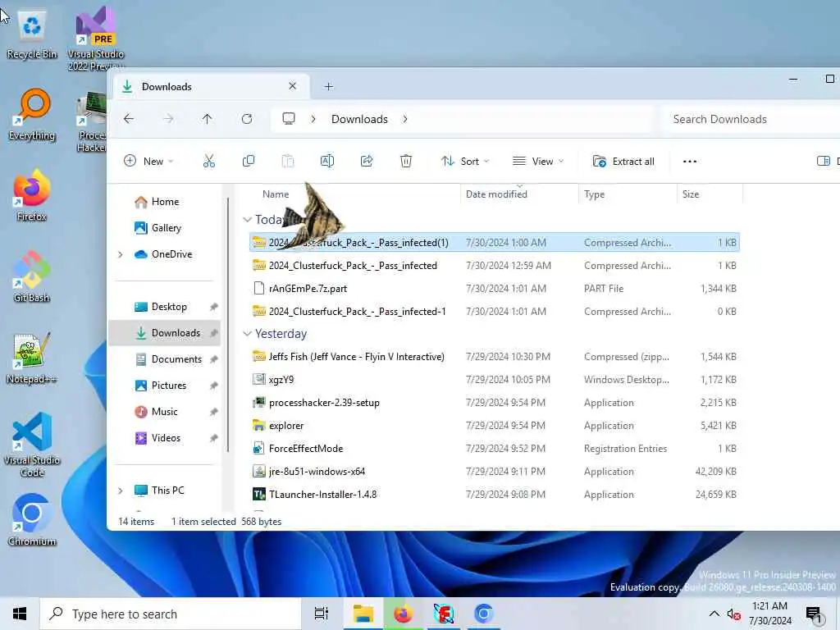
Task: Open Notepad++ desktop shortcut
Action: tap(32, 358)
